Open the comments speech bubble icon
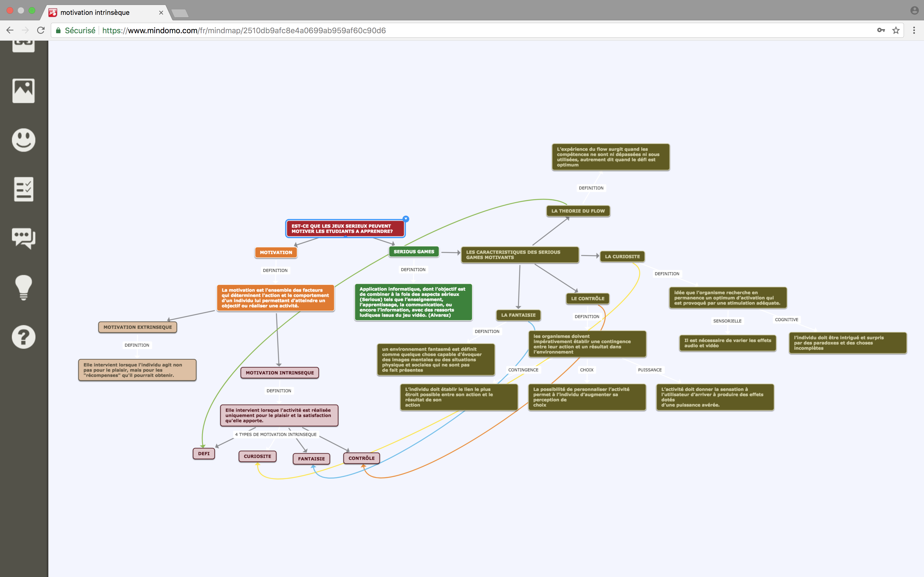The width and height of the screenshot is (924, 577). [x=24, y=238]
